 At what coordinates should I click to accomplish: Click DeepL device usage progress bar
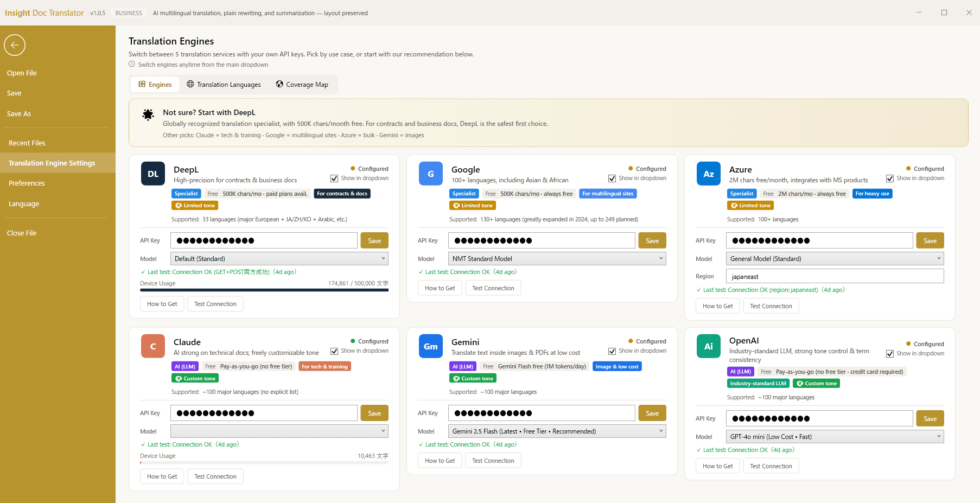coord(264,290)
